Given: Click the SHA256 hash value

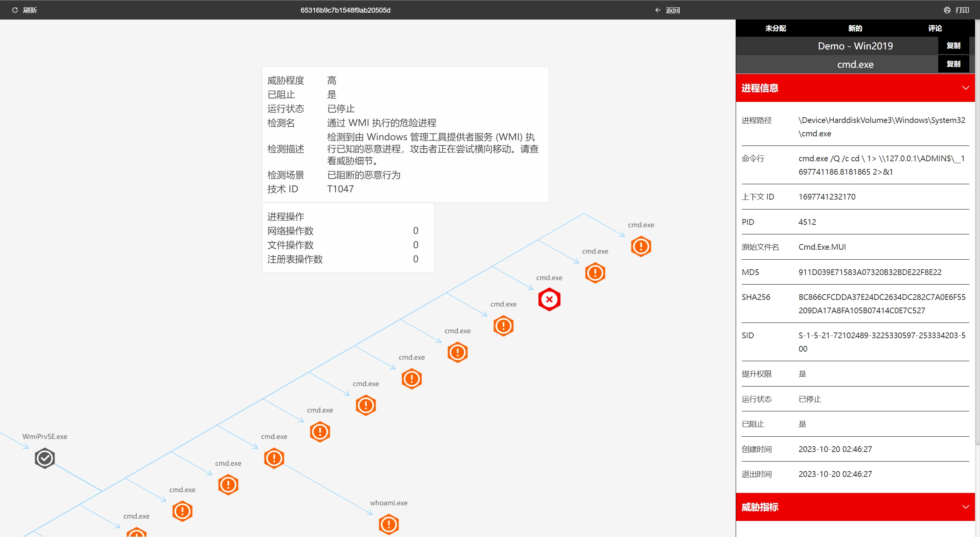Looking at the screenshot, I should (882, 304).
